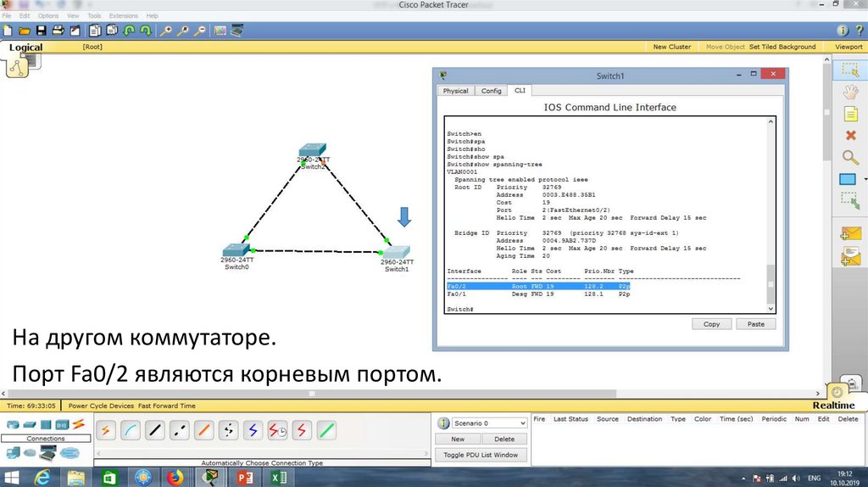This screenshot has height=487, width=868.
Task: Open the Scenario 0 dropdown
Action: tap(489, 423)
